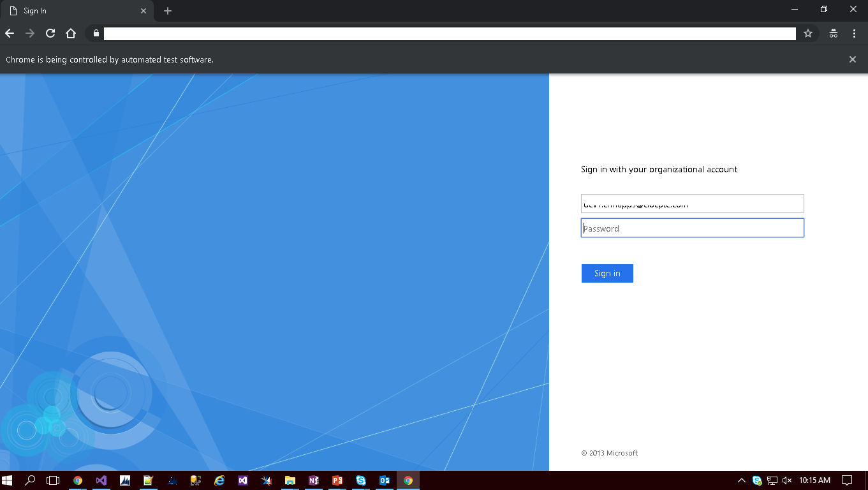Viewport: 868px width, 490px height.
Task: Open Skype from the taskbar
Action: coord(360,480)
